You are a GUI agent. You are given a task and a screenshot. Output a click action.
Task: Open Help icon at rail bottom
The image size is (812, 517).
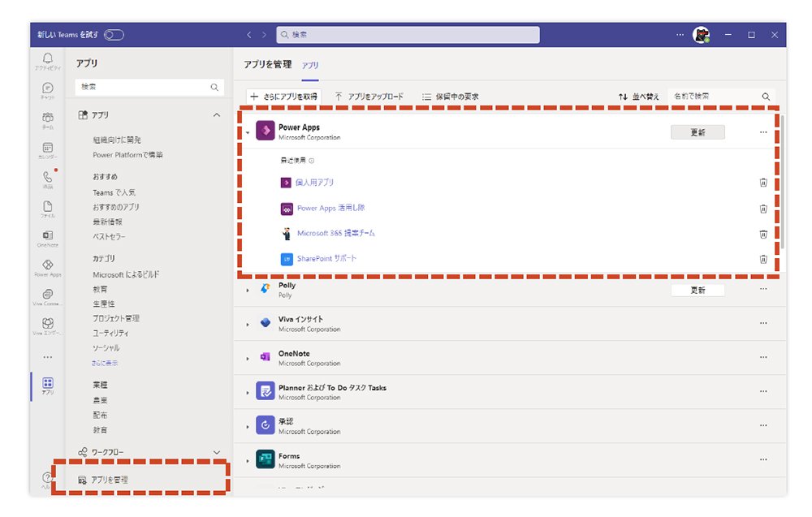46,478
